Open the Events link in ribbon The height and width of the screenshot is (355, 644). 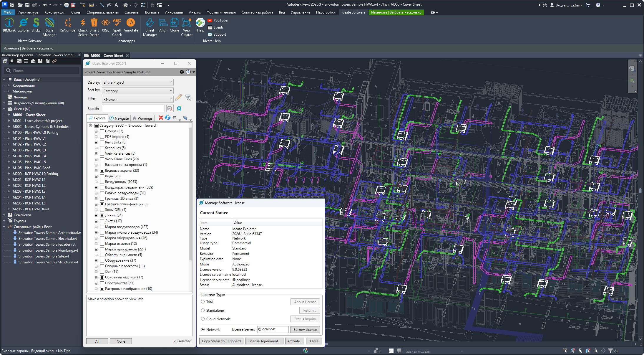click(x=216, y=27)
